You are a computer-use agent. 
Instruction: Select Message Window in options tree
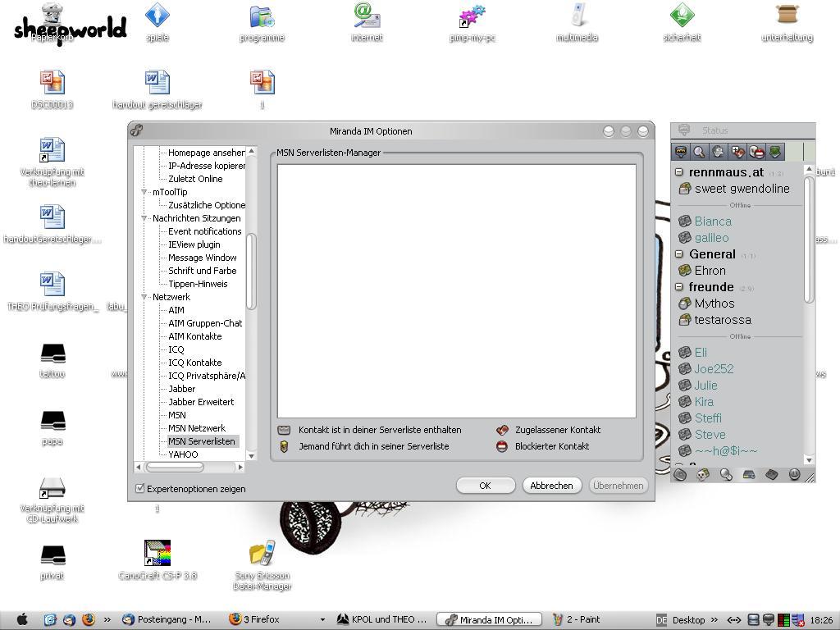point(203,258)
